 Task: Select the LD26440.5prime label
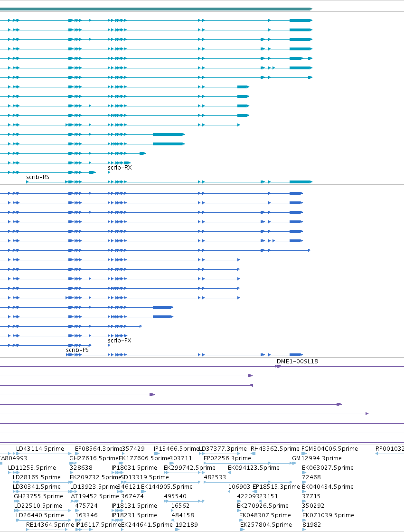tap(40, 515)
